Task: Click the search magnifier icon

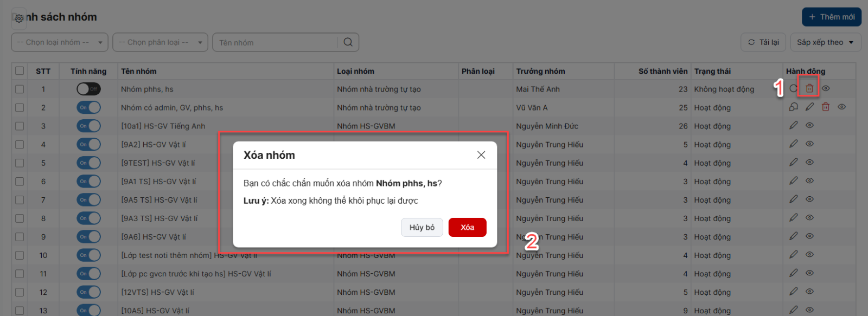Action: [348, 42]
